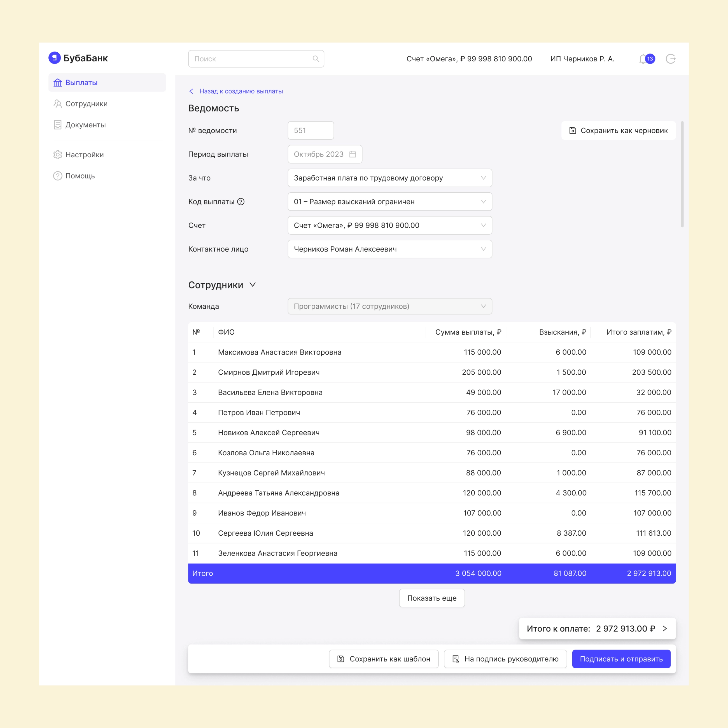Click Сохранить как шаблон button

tap(384, 659)
